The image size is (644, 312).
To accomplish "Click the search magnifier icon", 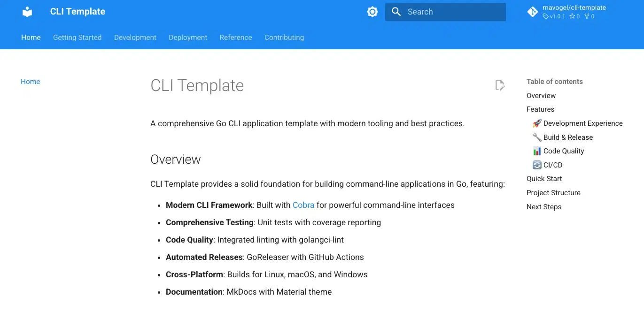I will point(396,12).
